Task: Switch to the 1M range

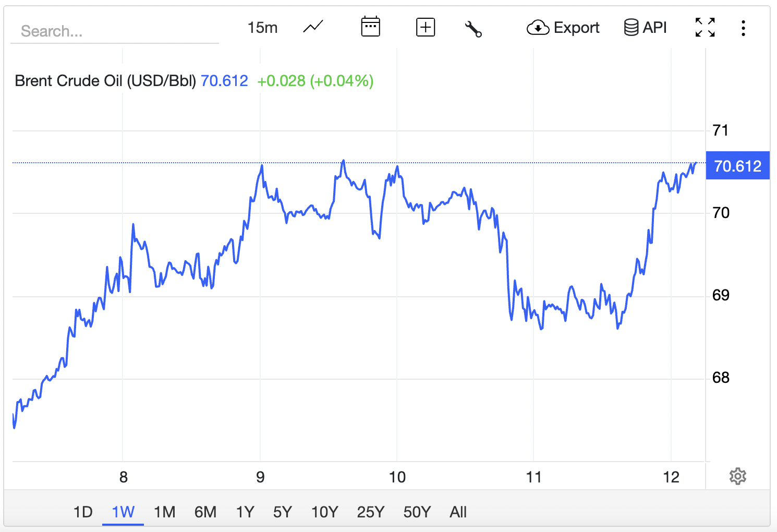Action: 164,512
